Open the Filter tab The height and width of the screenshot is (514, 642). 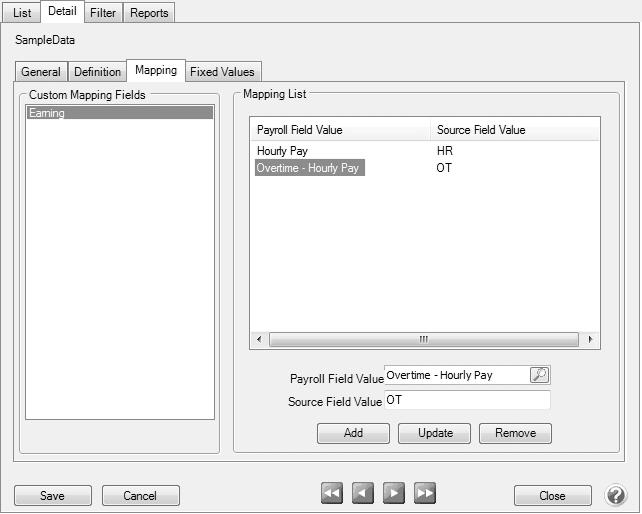coord(102,13)
